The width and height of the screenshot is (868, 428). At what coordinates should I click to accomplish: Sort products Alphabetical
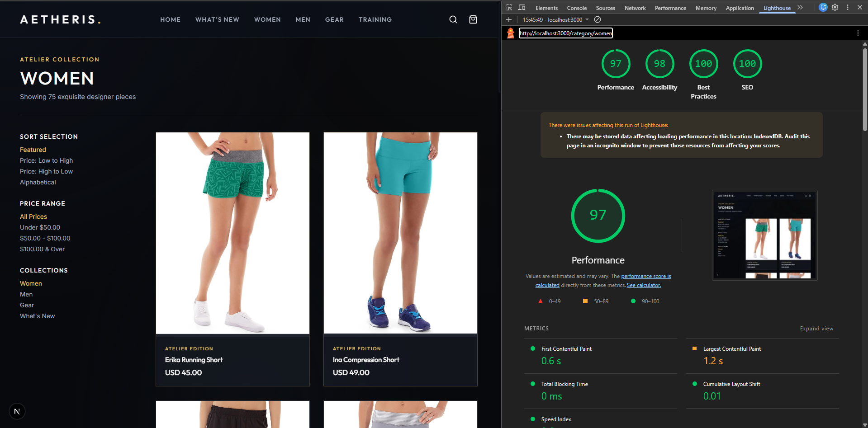38,182
